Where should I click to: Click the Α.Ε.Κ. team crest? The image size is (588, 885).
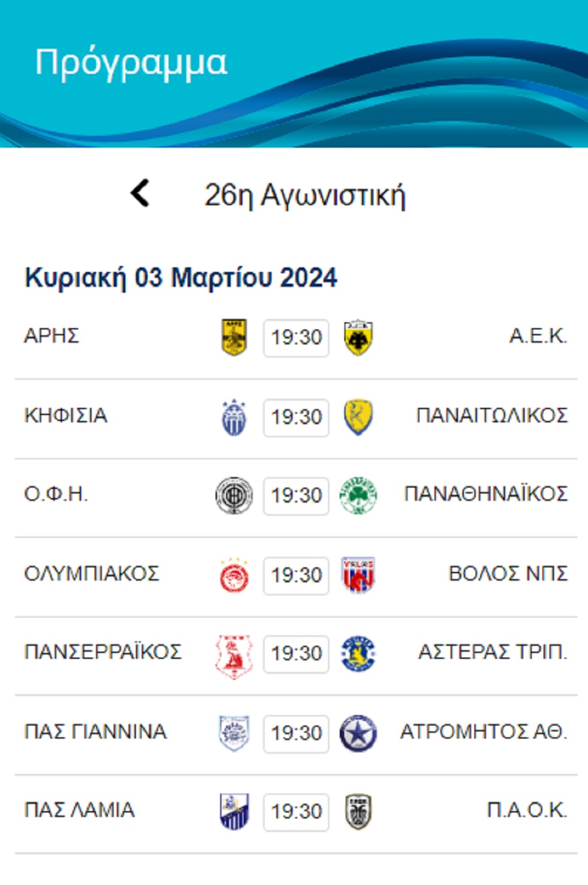pos(358,337)
